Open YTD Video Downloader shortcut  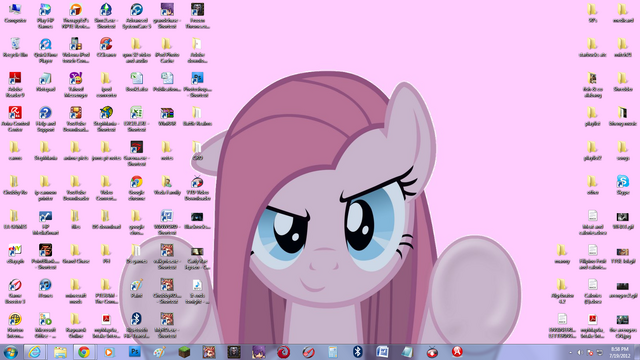pyautogui.click(x=197, y=188)
